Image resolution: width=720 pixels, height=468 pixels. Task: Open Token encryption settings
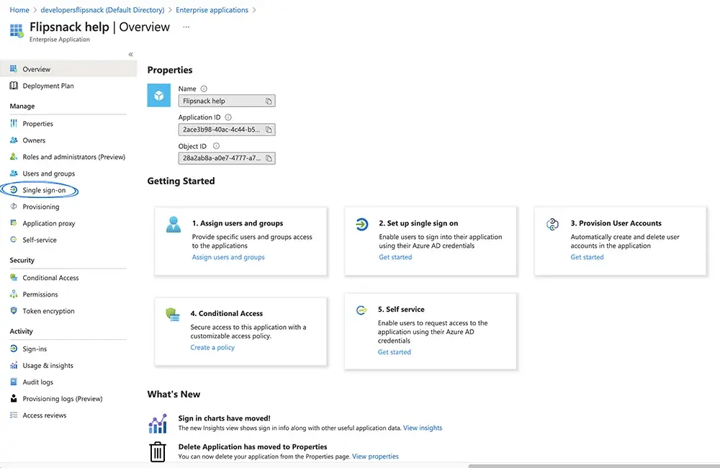pos(48,311)
